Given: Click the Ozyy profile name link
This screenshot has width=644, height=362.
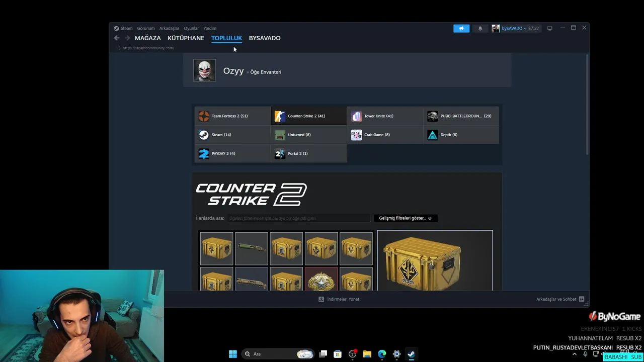Looking at the screenshot, I should click(x=233, y=71).
